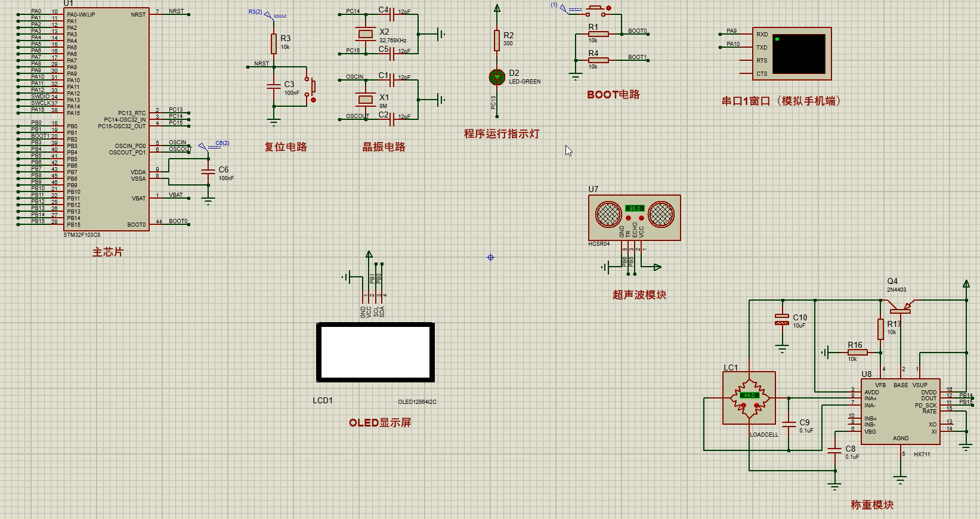Image resolution: width=980 pixels, height=519 pixels.
Task: Select capacitor C9 0.1uF
Action: click(x=789, y=424)
